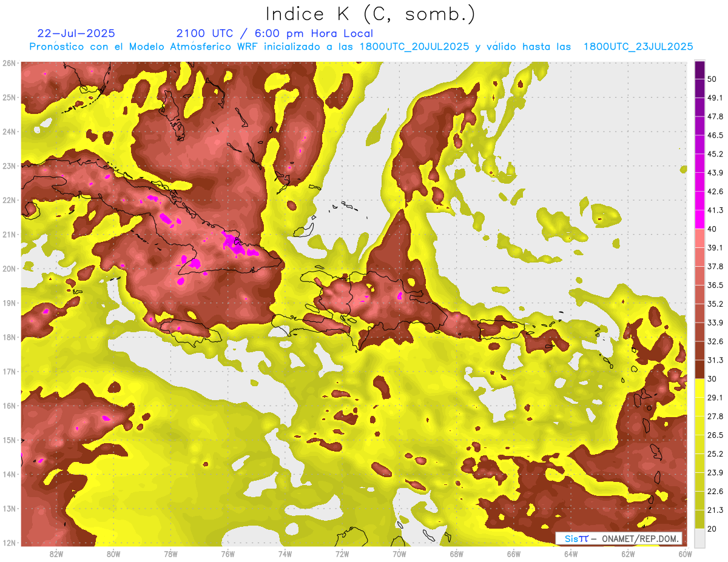Image resolution: width=728 pixels, height=562 pixels.
Task: Click the colorbar label '47.8'
Action: (x=716, y=116)
